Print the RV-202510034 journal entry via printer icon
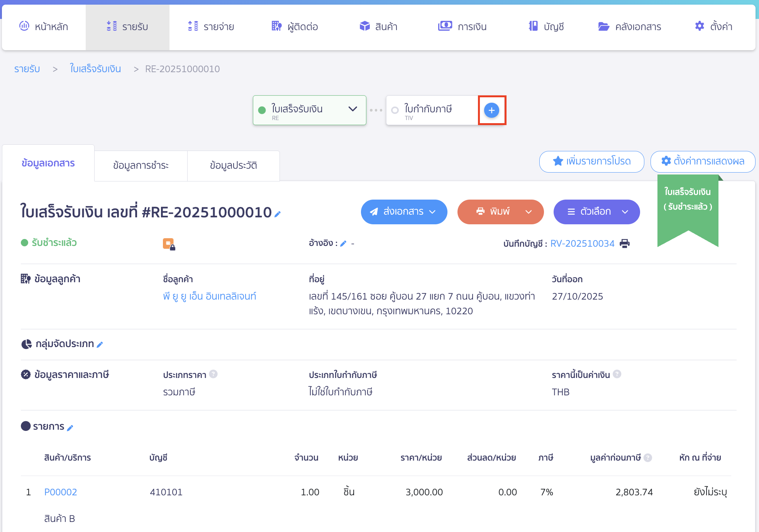Image resolution: width=759 pixels, height=532 pixels. coord(625,243)
